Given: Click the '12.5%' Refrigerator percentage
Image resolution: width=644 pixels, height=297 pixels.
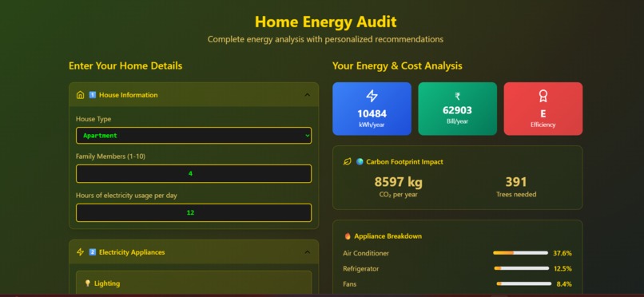Looking at the screenshot, I should [563, 269].
